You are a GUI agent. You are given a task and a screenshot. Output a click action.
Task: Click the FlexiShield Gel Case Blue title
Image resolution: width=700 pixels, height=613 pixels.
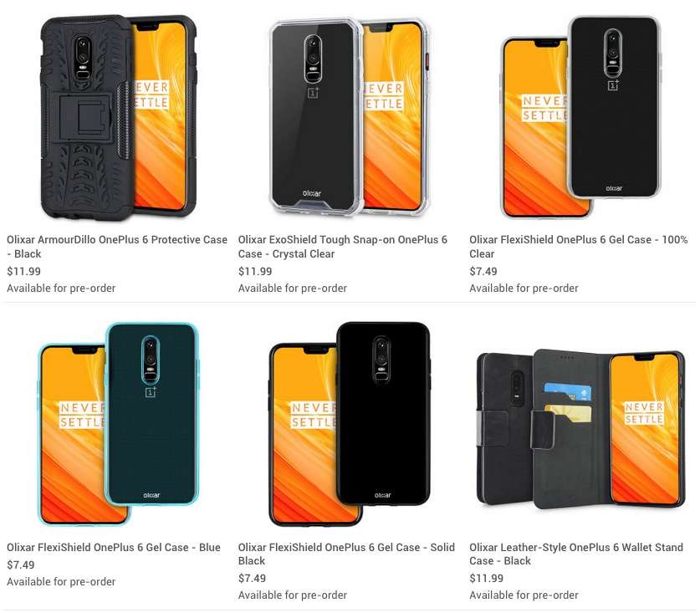(x=114, y=548)
